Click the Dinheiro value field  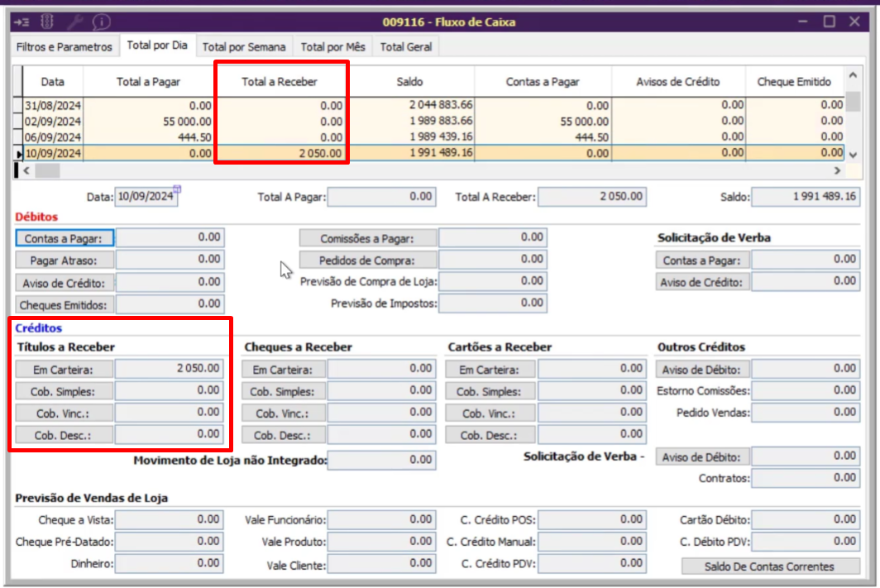pyautogui.click(x=170, y=563)
